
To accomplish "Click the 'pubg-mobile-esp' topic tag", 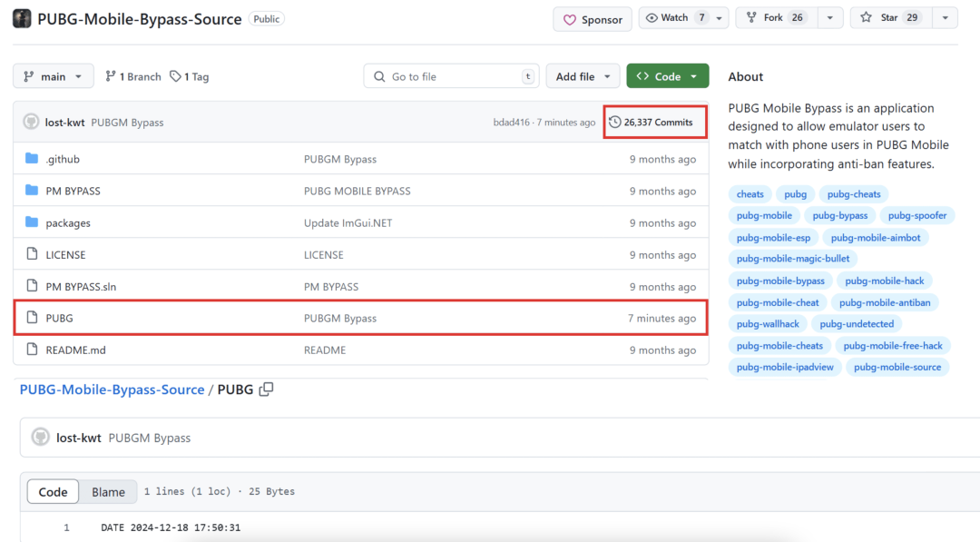I will [x=773, y=238].
